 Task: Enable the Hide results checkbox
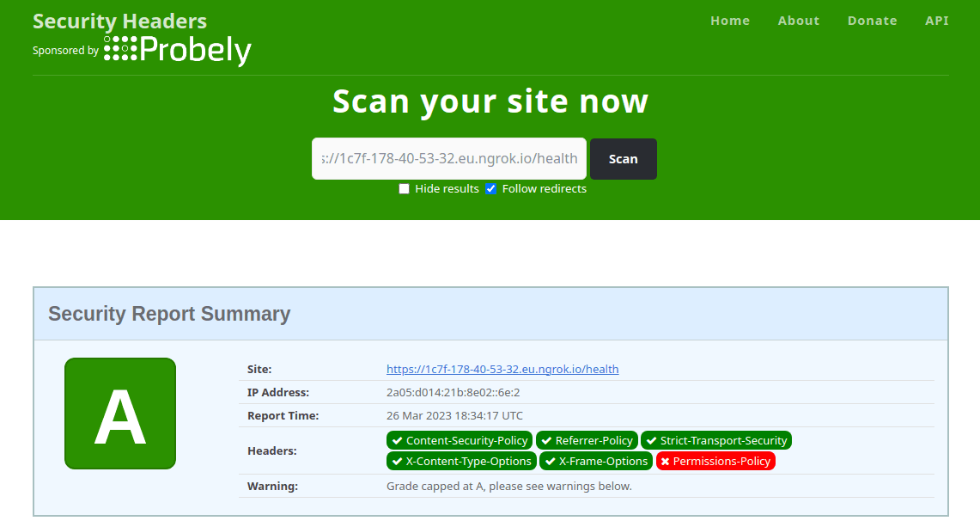404,189
